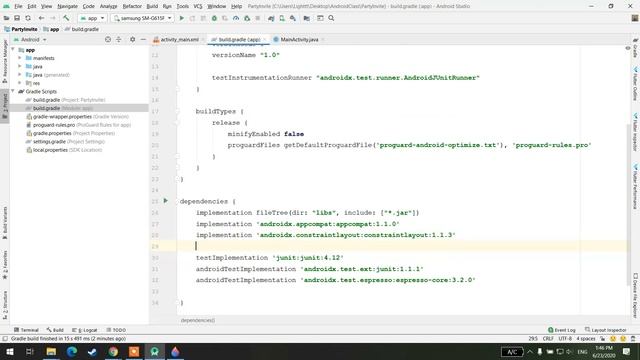
Task: Expand the java folder
Action: pos(20,66)
